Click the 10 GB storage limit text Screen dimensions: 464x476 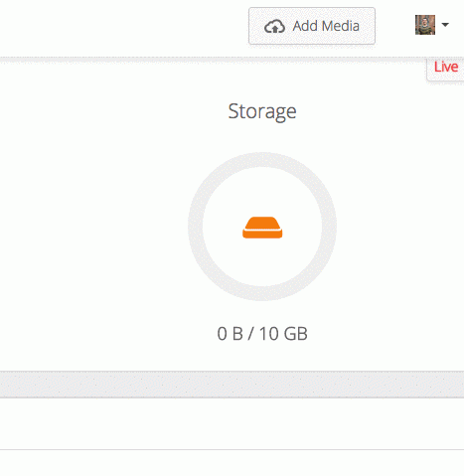[283, 334]
